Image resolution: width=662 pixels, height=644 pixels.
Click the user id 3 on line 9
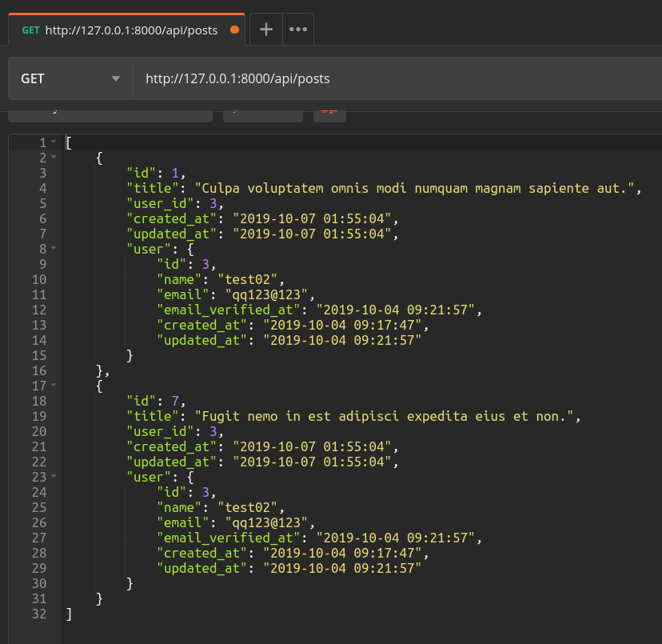pyautogui.click(x=205, y=264)
